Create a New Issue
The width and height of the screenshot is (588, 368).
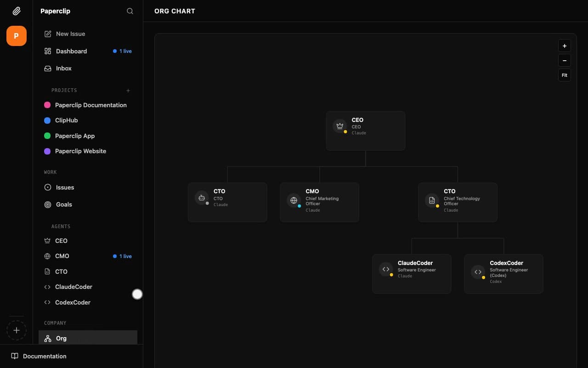(x=88, y=34)
